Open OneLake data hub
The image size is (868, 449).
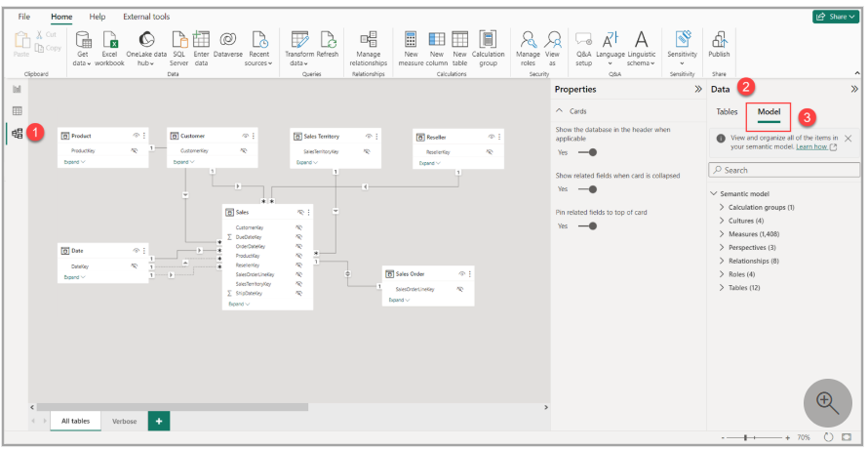click(146, 49)
